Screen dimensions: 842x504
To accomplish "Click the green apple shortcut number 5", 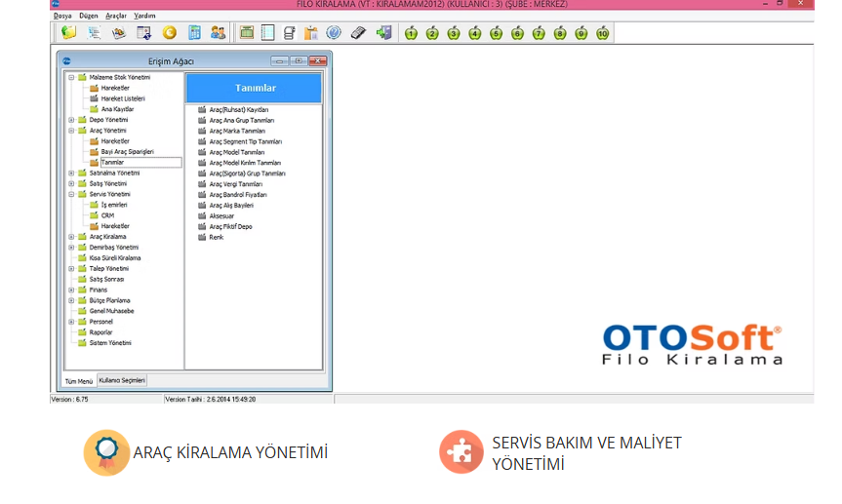I will point(496,33).
